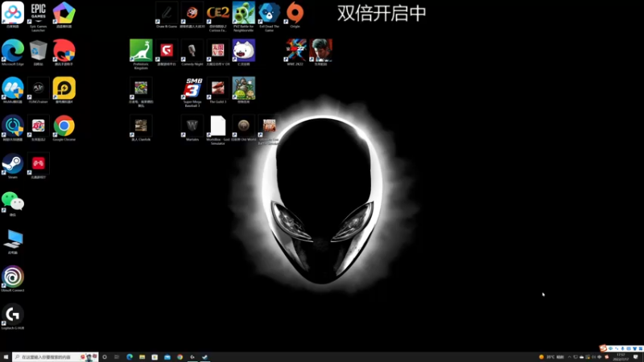The height and width of the screenshot is (362, 644).
Task: Open the Baidu Netdisk desktop shortcut
Action: tap(13, 14)
